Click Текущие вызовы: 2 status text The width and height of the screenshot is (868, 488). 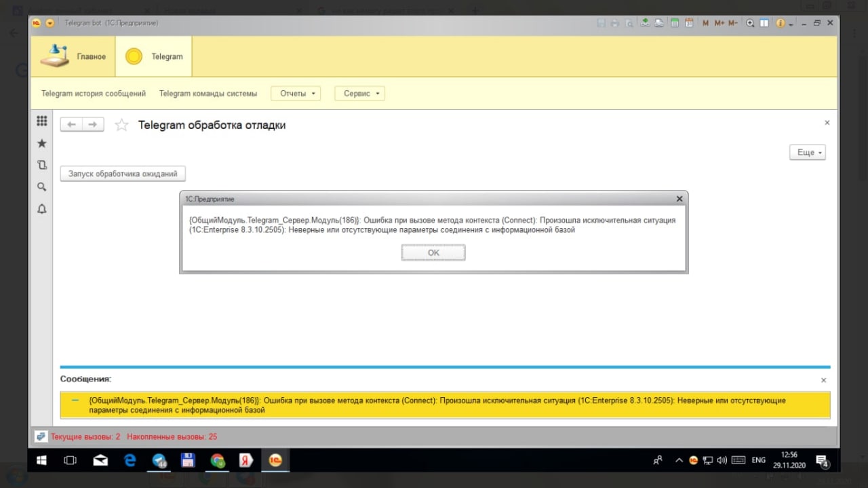tap(85, 436)
